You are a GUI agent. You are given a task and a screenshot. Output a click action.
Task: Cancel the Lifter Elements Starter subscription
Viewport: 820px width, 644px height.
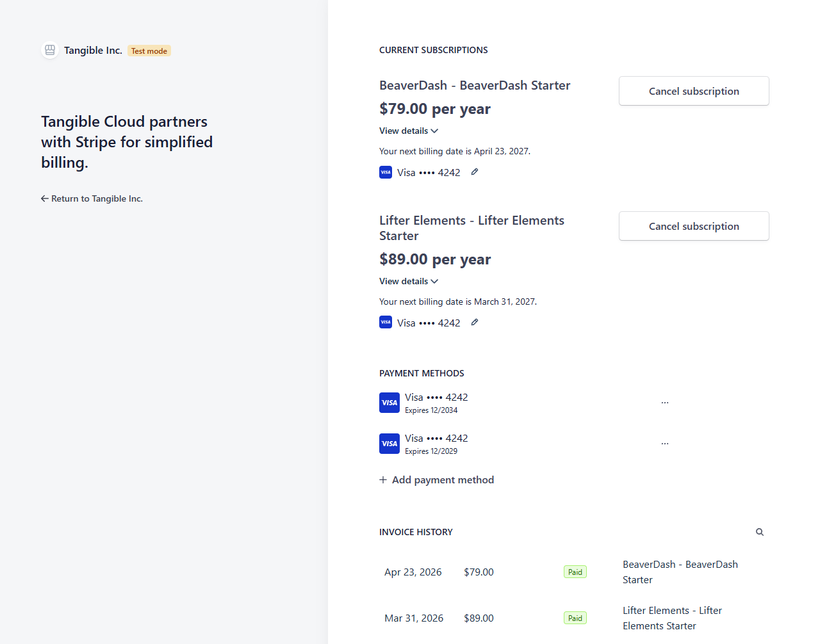click(x=694, y=226)
